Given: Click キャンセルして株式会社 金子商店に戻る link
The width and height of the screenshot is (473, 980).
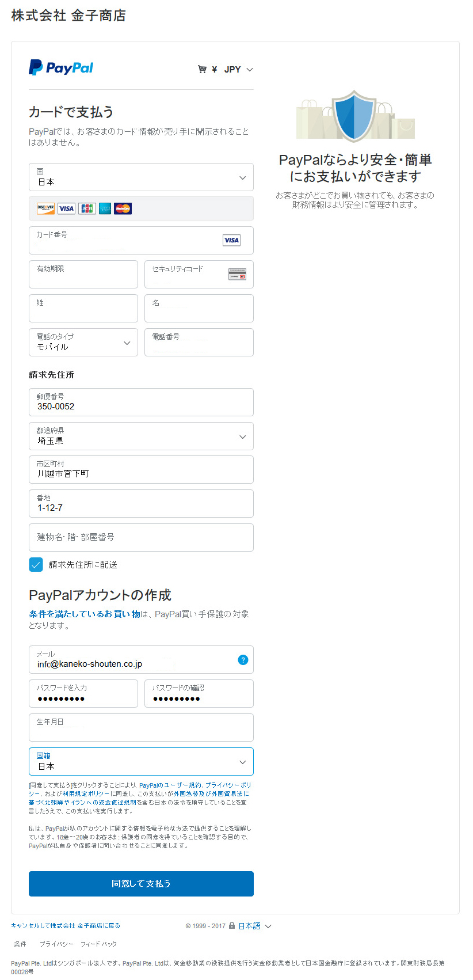Looking at the screenshot, I should coord(66,925).
